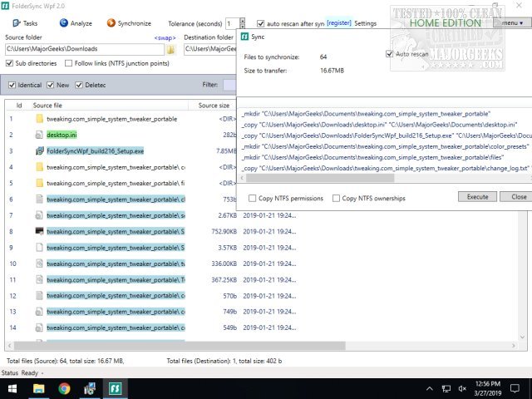Click the Analyze button
The width and height of the screenshot is (532, 399).
pyautogui.click(x=76, y=23)
